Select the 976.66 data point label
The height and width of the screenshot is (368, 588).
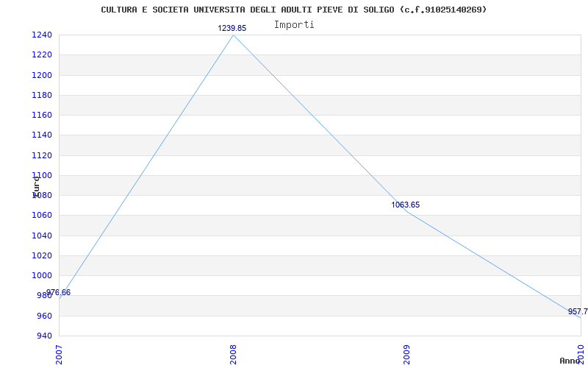tap(58, 292)
